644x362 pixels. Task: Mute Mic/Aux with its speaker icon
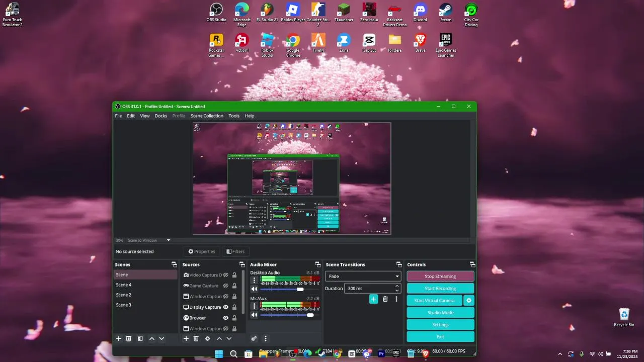254,315
